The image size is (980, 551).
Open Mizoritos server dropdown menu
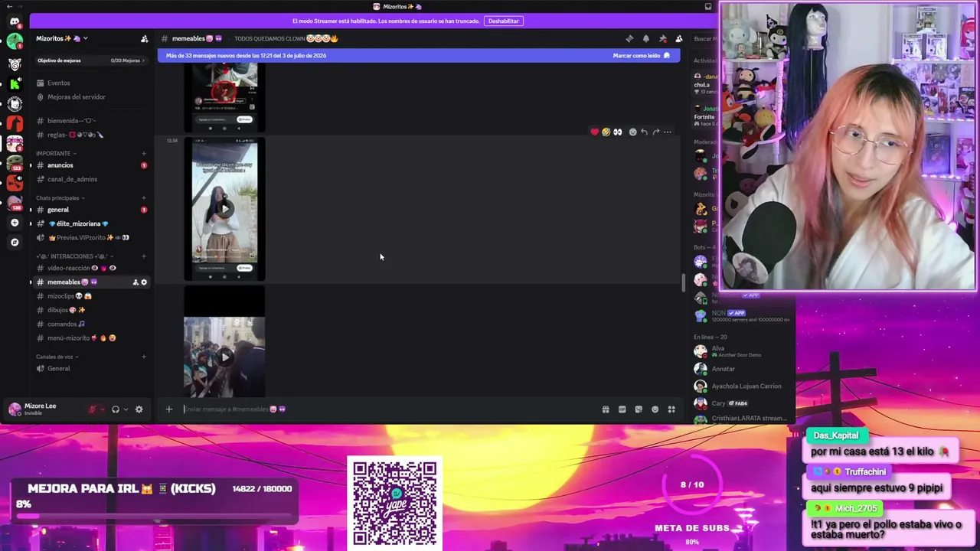coord(61,38)
